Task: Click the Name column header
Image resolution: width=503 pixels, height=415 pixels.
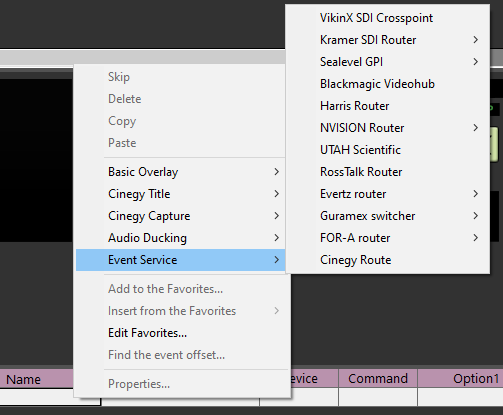Action: click(x=37, y=379)
